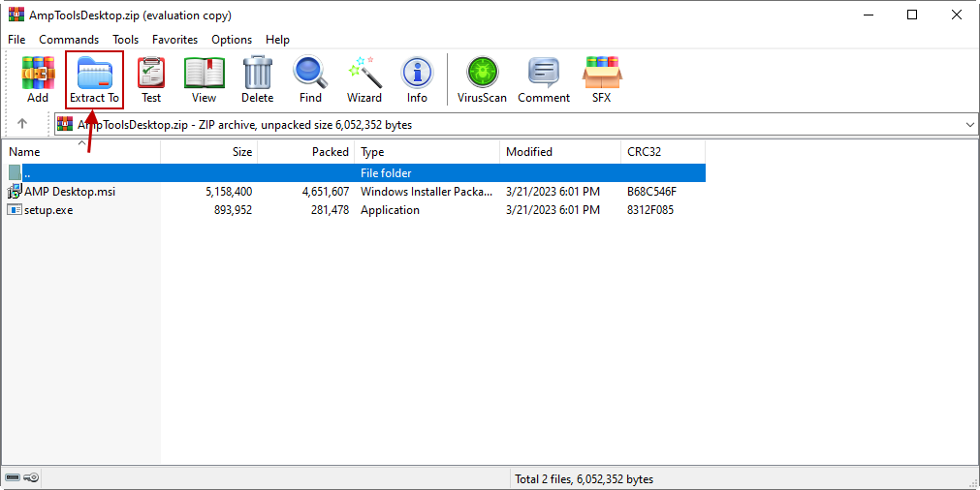This screenshot has width=980, height=490.
Task: Show archive Info
Action: tap(417, 79)
